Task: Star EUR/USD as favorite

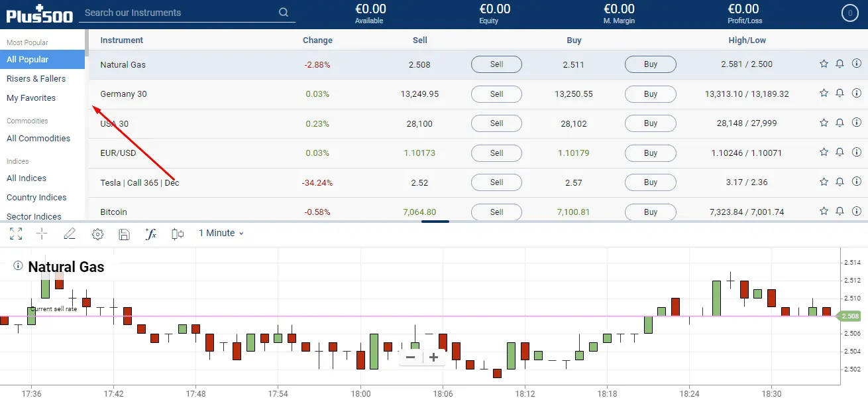Action: [x=824, y=152]
